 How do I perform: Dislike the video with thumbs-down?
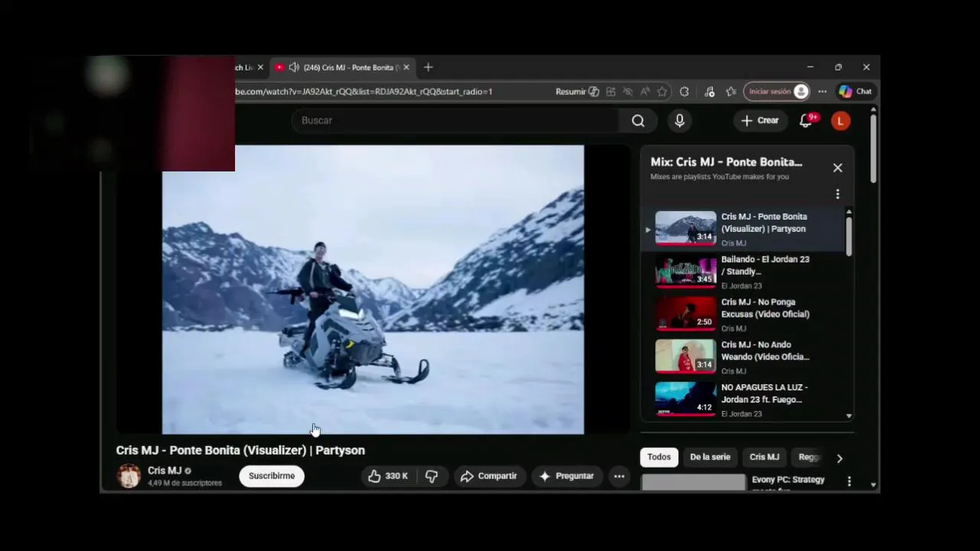pyautogui.click(x=432, y=476)
